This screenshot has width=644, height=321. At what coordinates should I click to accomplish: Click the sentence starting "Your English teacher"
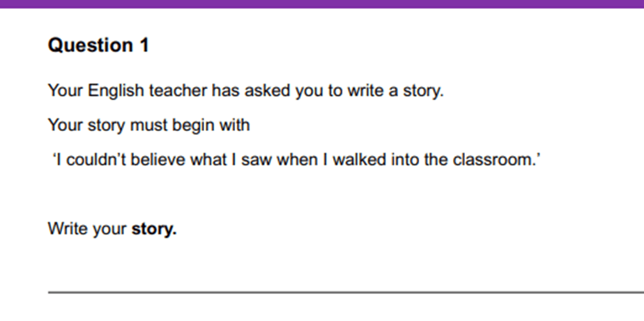[x=245, y=91]
